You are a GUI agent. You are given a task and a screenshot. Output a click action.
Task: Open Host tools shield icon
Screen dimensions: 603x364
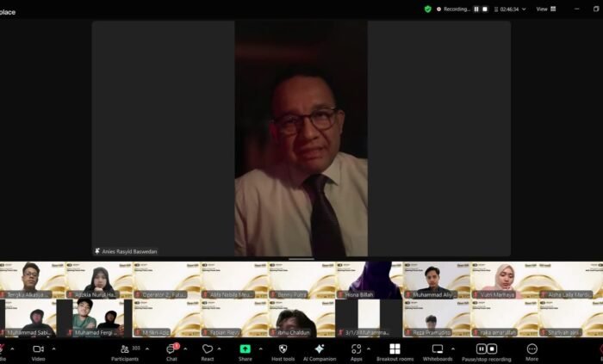click(x=283, y=349)
